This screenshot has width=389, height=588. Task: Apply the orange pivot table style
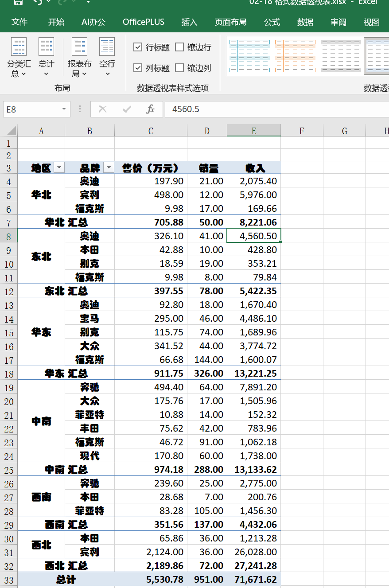[x=295, y=56]
